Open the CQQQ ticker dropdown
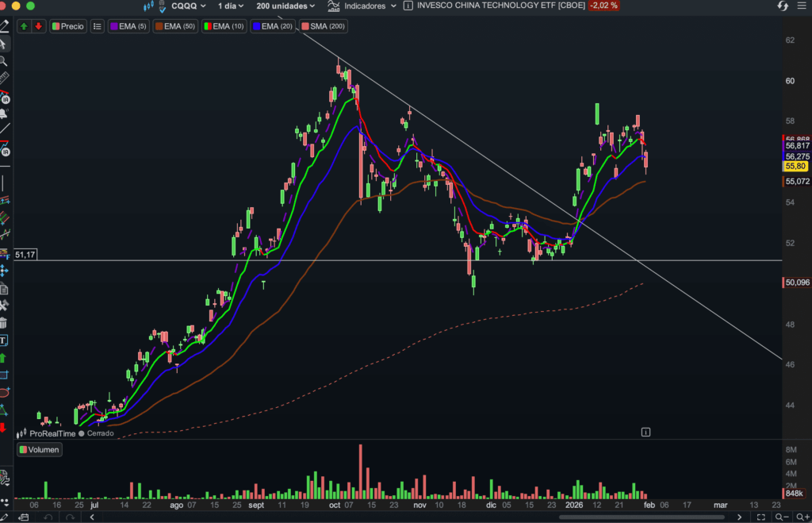 [x=188, y=6]
